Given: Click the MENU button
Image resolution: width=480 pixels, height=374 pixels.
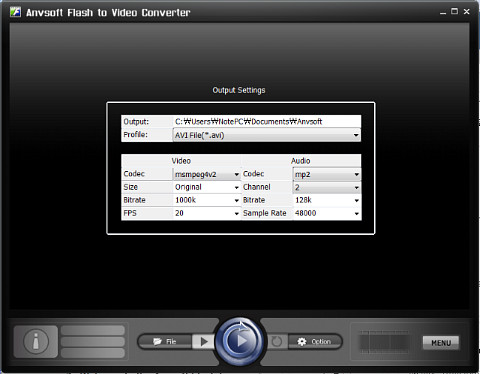Looking at the screenshot, I should (441, 343).
